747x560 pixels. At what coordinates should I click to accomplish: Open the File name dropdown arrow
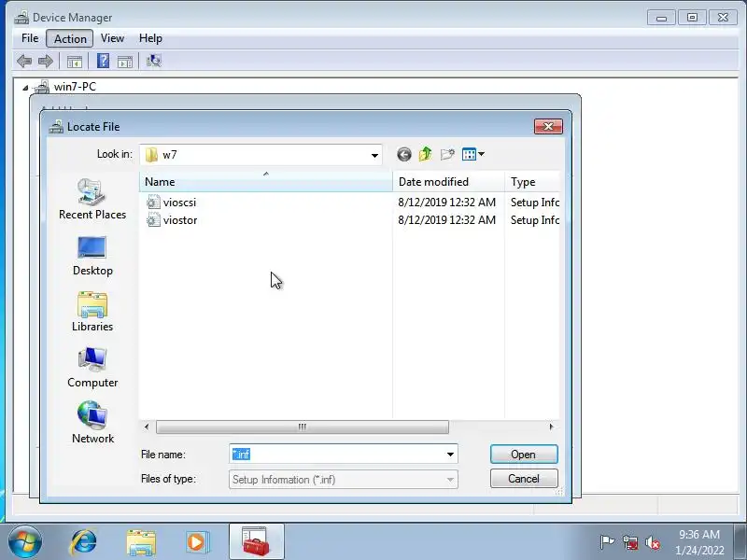coord(450,455)
